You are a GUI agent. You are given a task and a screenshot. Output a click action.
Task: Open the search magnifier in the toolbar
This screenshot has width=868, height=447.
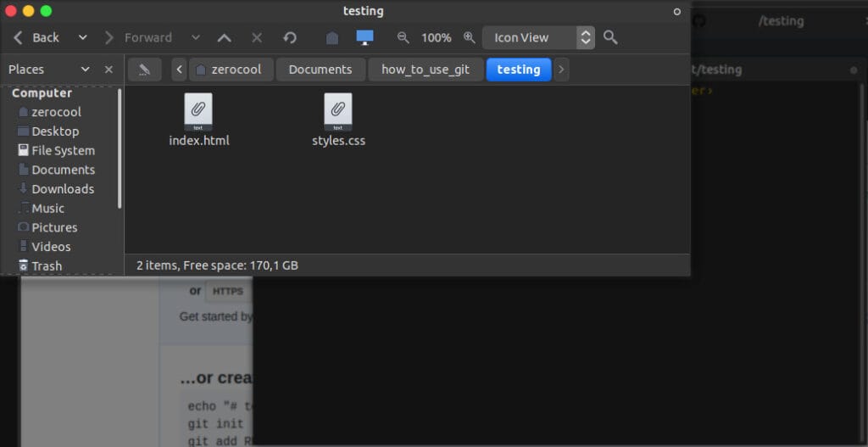[610, 37]
